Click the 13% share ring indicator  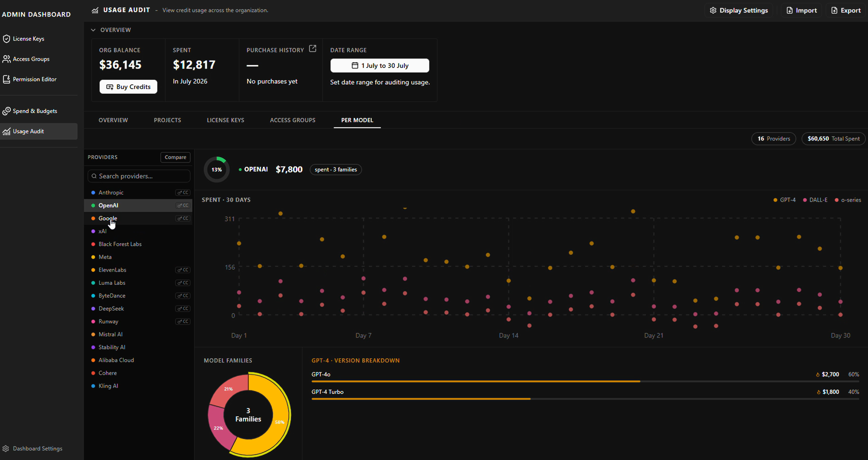217,170
